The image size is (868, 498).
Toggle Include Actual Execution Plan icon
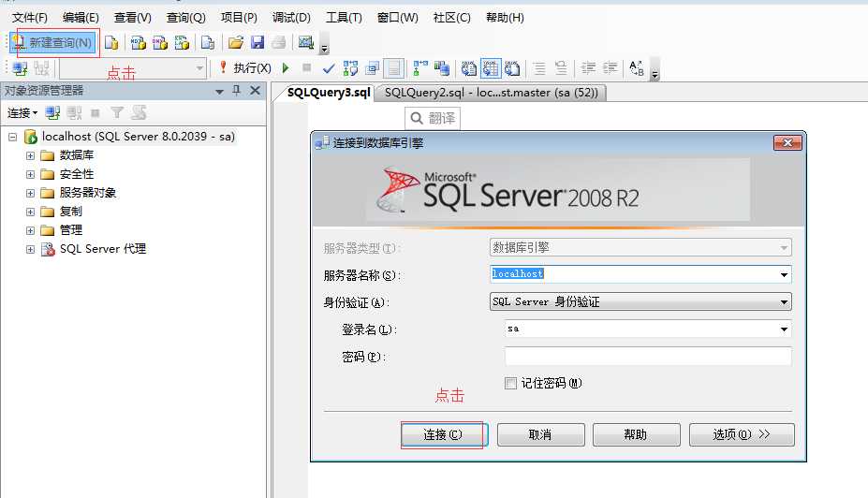click(x=420, y=68)
